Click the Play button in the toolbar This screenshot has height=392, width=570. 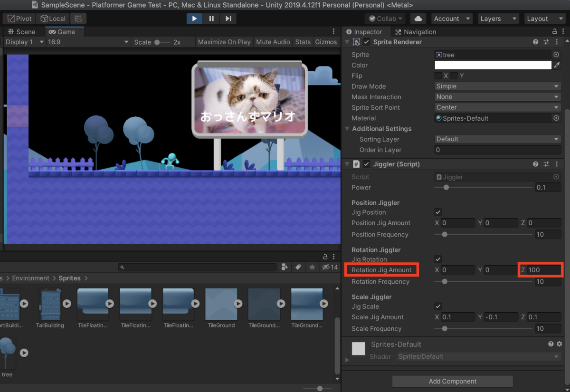pos(194,19)
